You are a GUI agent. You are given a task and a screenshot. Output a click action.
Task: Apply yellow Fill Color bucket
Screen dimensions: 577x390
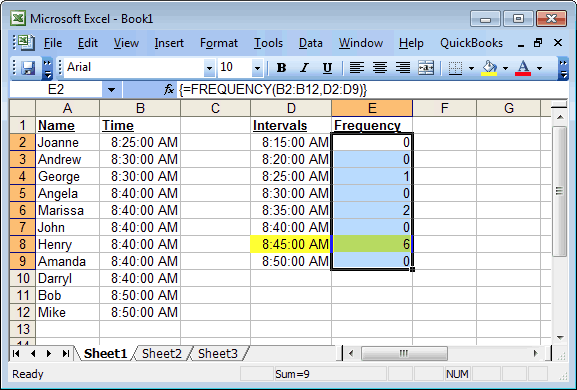point(489,68)
